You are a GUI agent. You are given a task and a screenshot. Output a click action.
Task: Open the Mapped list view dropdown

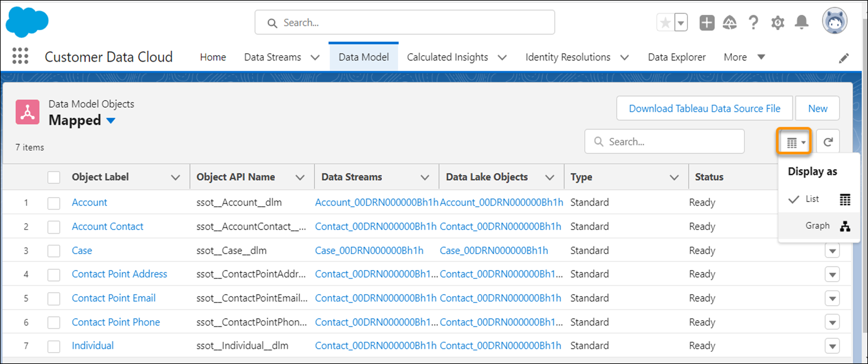point(111,121)
